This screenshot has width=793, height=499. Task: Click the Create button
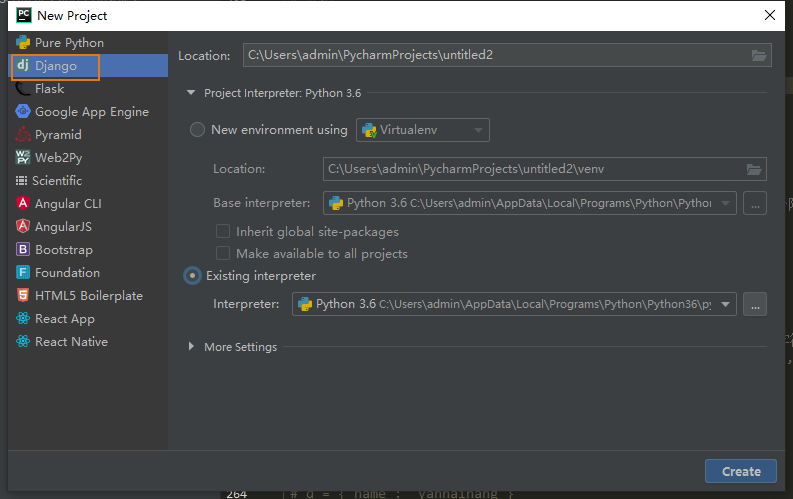(740, 471)
